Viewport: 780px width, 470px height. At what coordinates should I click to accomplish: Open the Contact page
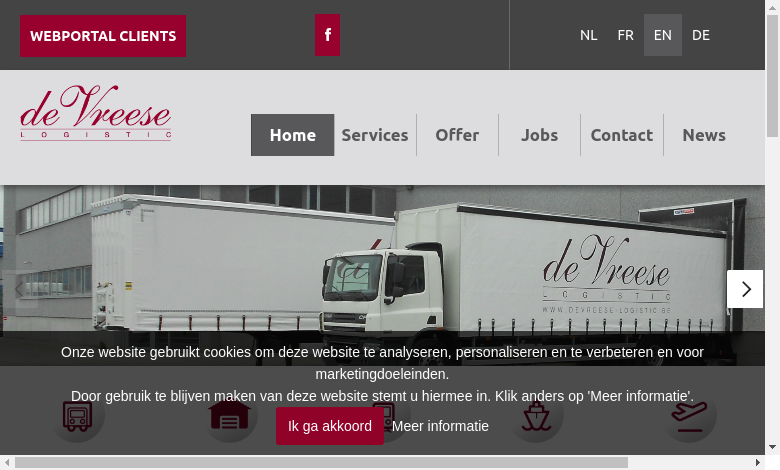coord(621,135)
